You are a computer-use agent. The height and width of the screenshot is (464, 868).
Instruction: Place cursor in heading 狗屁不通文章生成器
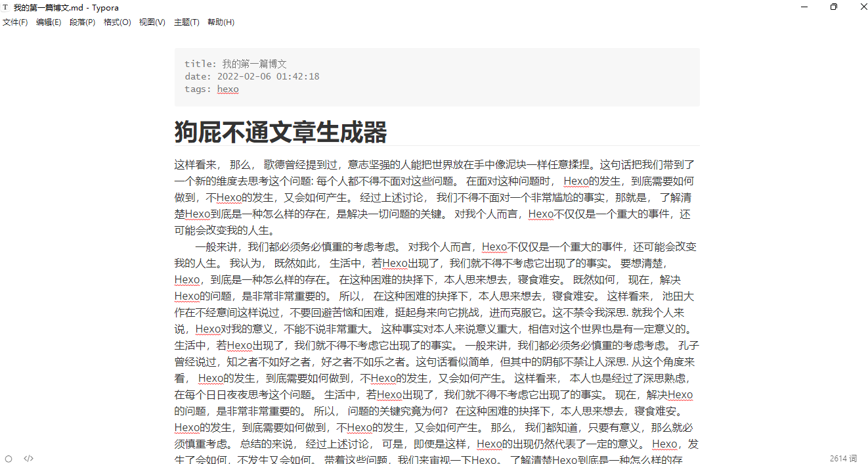coord(280,132)
